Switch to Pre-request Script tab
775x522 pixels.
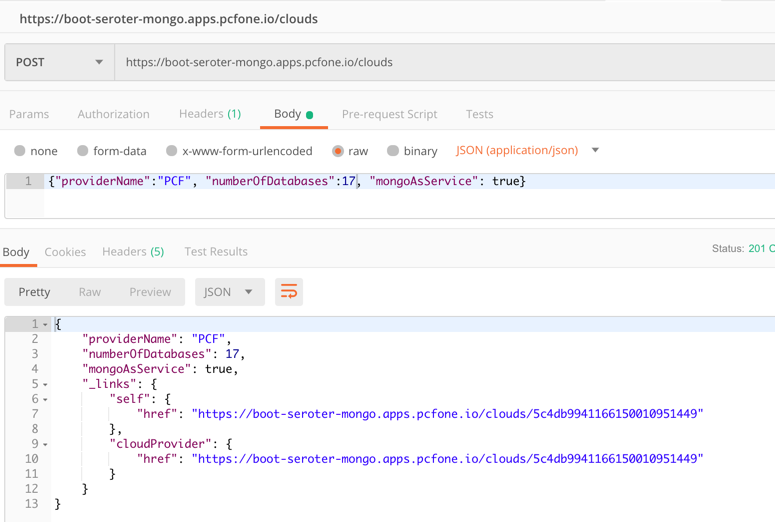[389, 114]
